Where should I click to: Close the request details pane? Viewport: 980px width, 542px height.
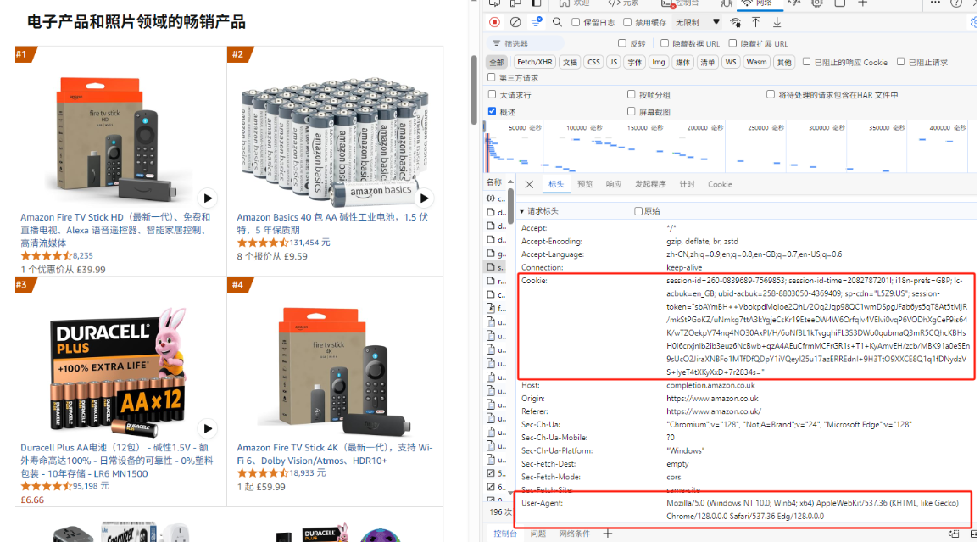[529, 184]
